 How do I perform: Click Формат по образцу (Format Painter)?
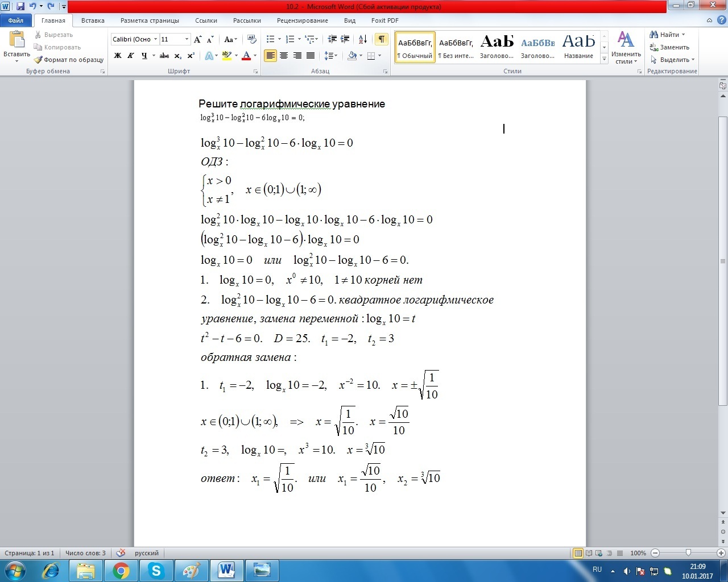pyautogui.click(x=69, y=60)
